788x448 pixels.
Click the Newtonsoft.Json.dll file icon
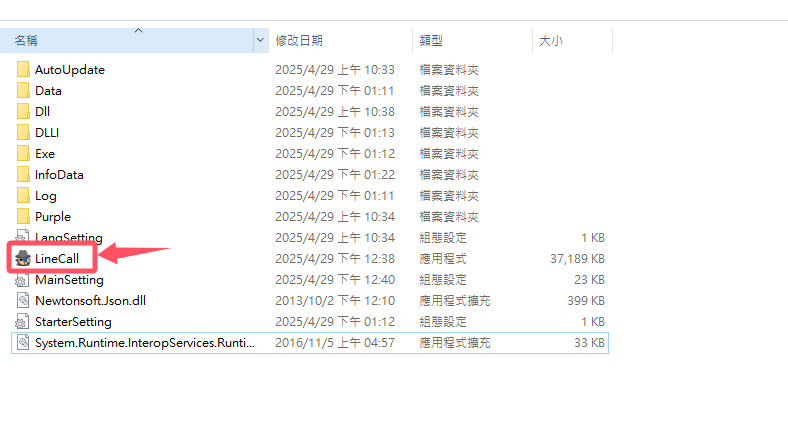pos(23,301)
